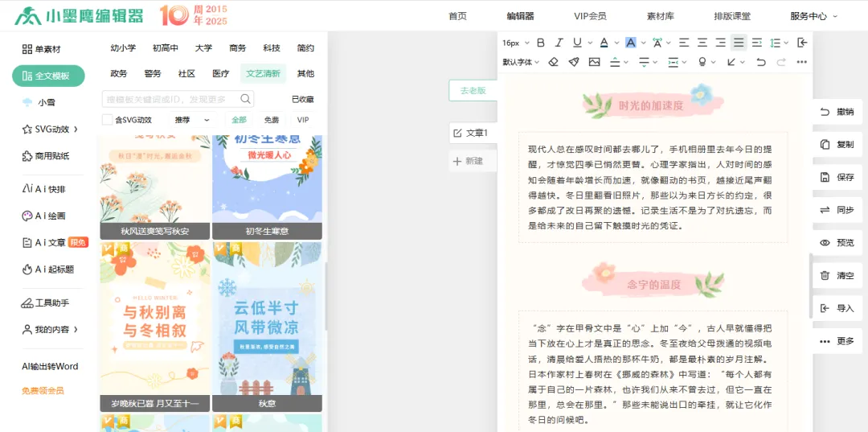Screen dimensions: 868x432
Task: Click the magnifier search icon
Action: pyautogui.click(x=245, y=99)
